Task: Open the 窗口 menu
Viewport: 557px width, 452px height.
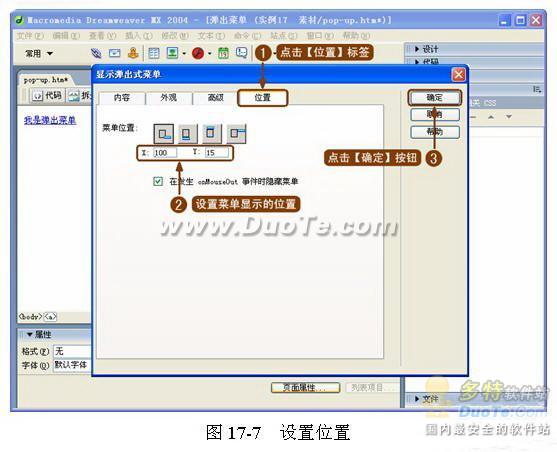Action: [320, 36]
